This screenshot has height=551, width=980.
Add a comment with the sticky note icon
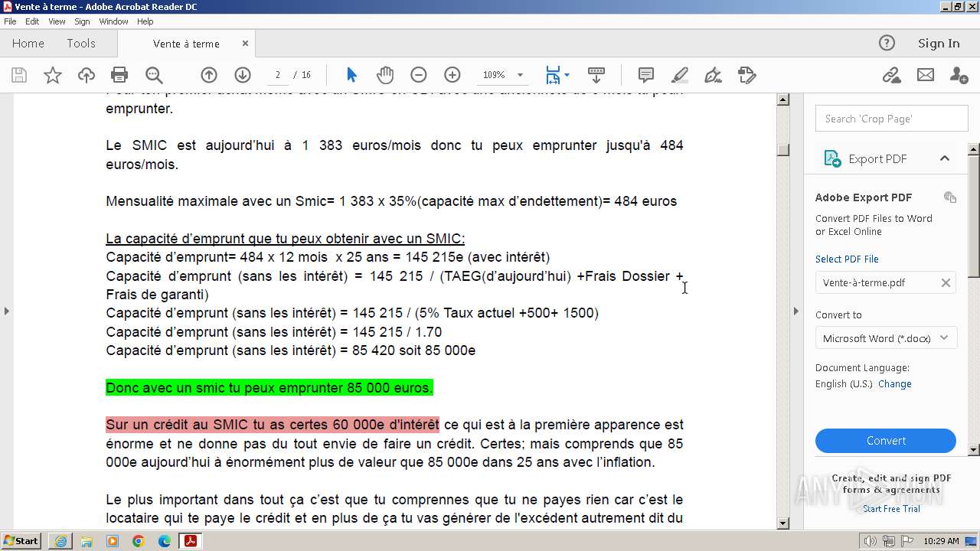pos(646,75)
